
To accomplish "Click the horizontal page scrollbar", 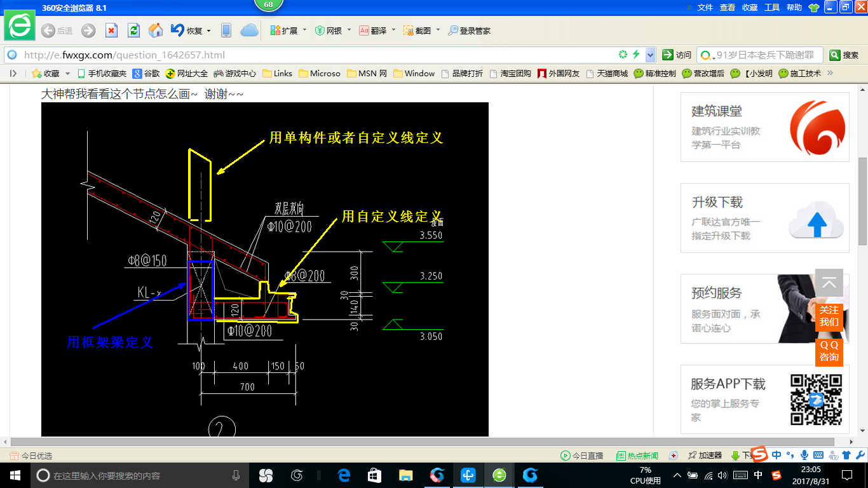I will [x=422, y=442].
